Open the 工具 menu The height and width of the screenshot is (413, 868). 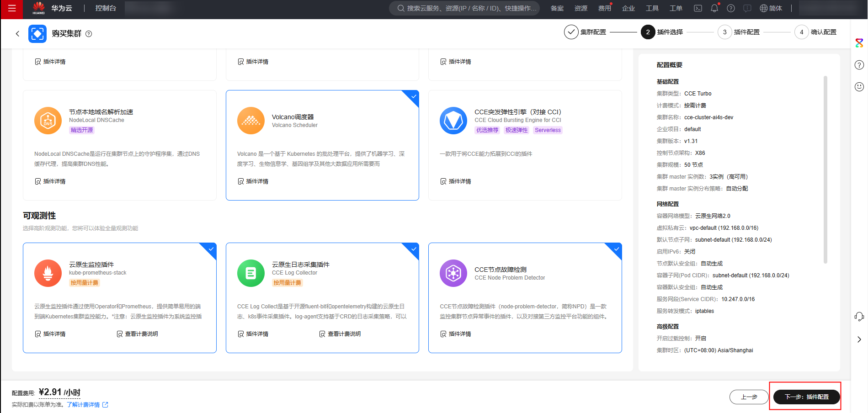(x=652, y=8)
